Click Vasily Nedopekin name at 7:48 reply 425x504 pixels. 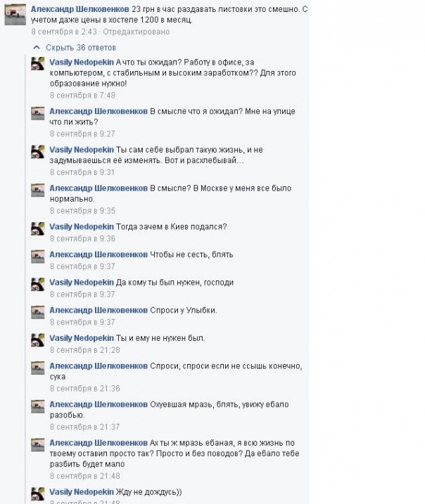pos(82,62)
